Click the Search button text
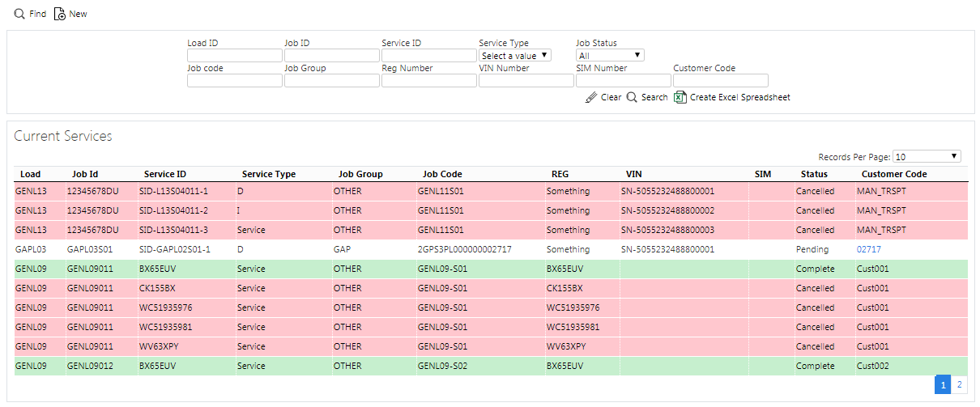This screenshot has width=980, height=407. point(654,97)
